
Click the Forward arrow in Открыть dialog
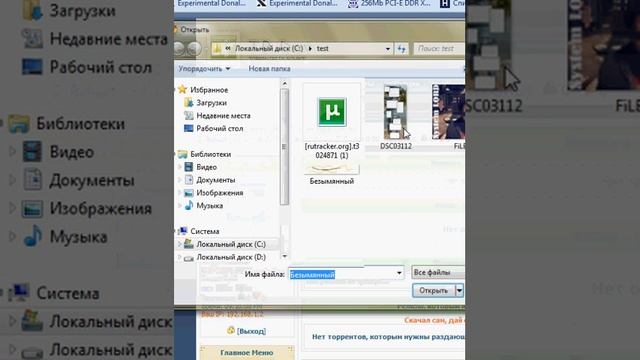click(195, 49)
